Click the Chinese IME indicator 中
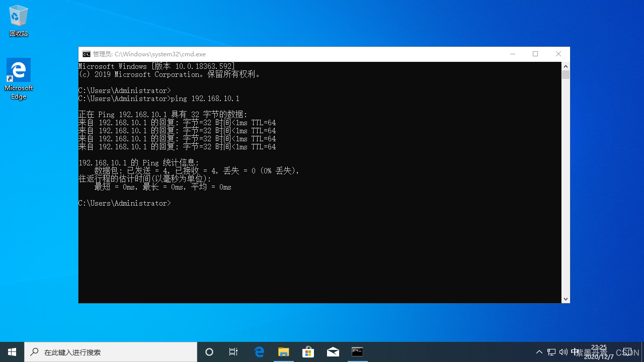The image size is (644, 362). click(575, 352)
